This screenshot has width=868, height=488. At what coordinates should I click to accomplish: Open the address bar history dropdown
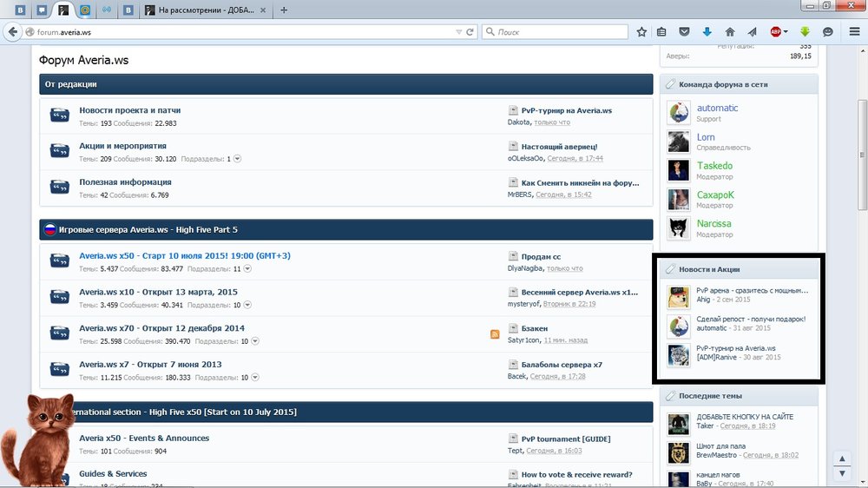pyautogui.click(x=459, y=32)
